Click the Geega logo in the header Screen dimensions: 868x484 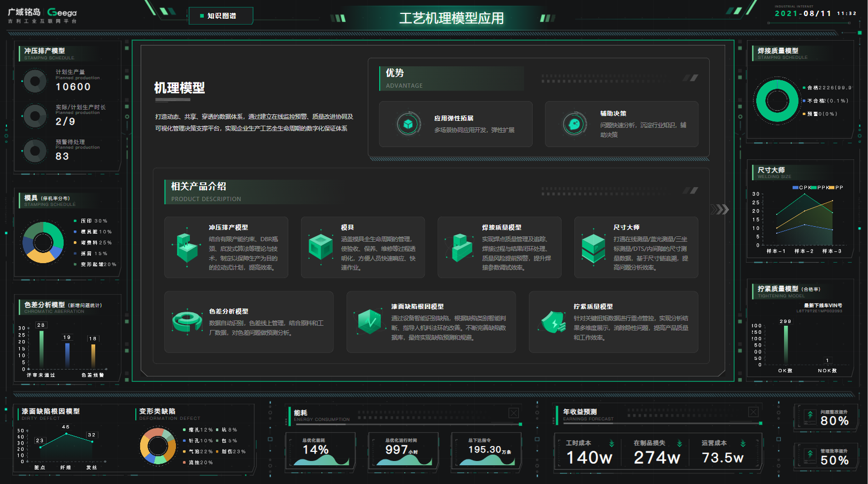[x=62, y=12]
